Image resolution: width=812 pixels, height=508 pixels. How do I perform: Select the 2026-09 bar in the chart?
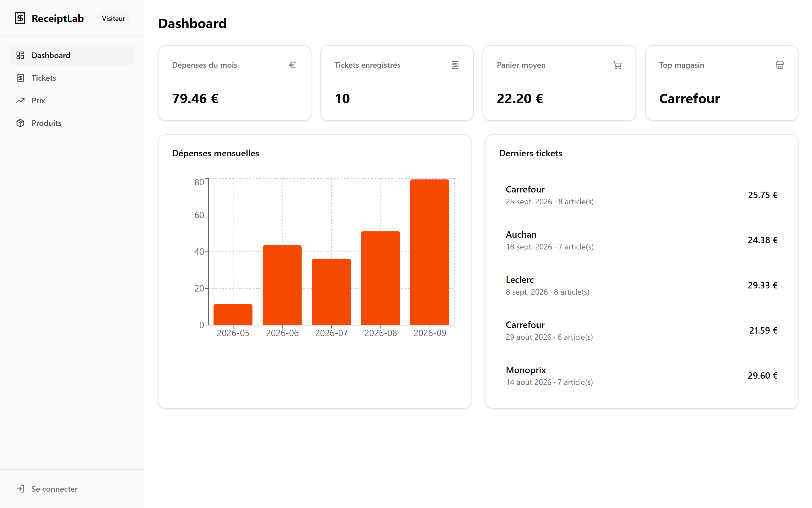click(429, 252)
